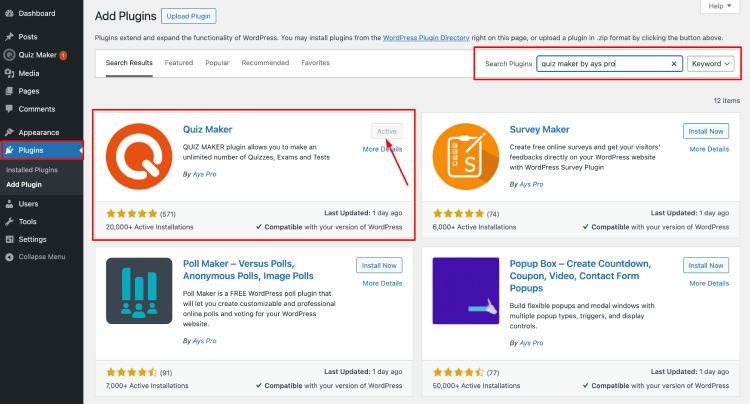Open the Users icon in sidebar
The height and width of the screenshot is (404, 750).
(9, 204)
